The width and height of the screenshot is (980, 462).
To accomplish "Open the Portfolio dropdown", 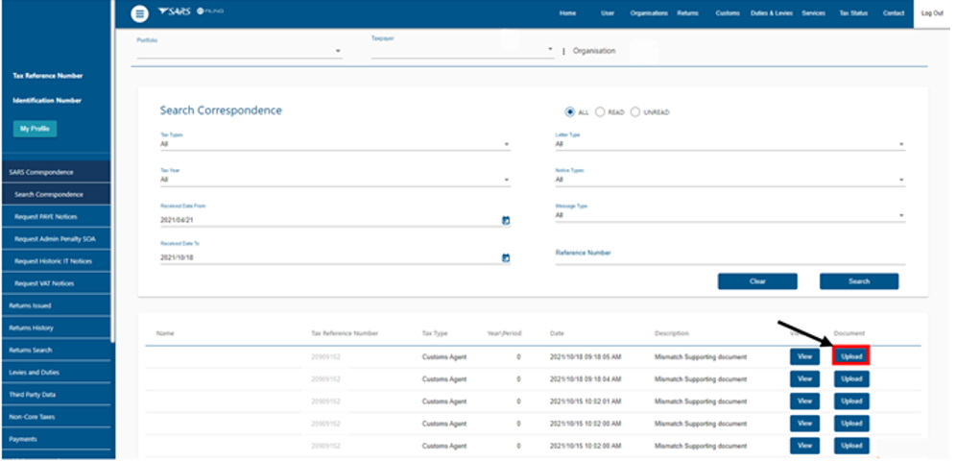I will click(x=239, y=51).
